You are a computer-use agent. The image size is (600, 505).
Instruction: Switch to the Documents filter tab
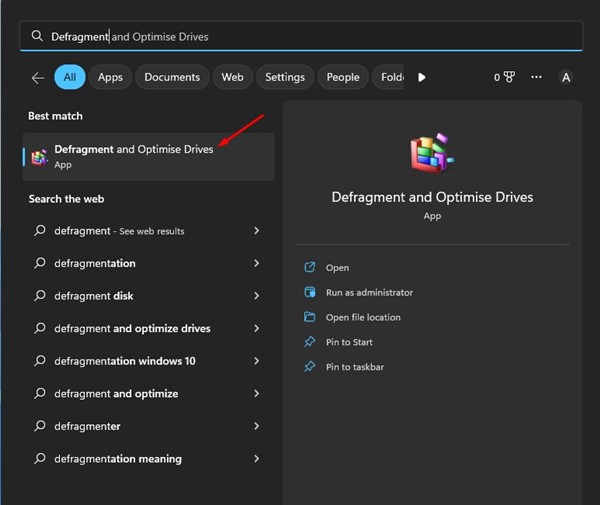[x=174, y=77]
